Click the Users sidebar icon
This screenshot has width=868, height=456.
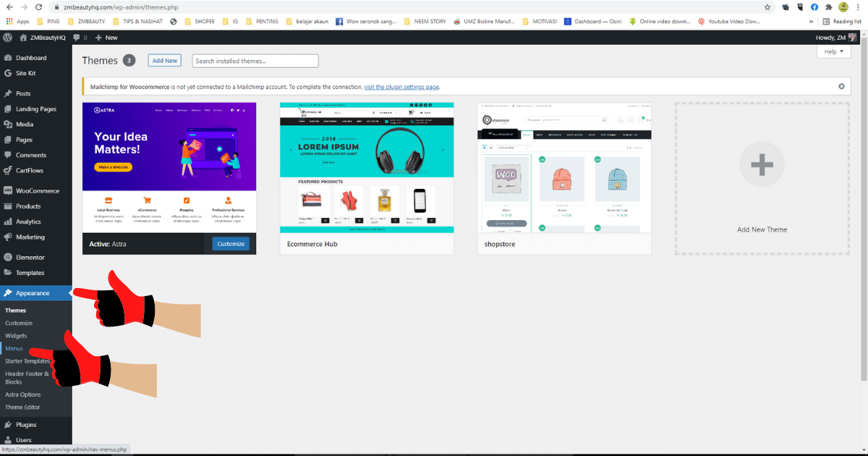(x=7, y=440)
